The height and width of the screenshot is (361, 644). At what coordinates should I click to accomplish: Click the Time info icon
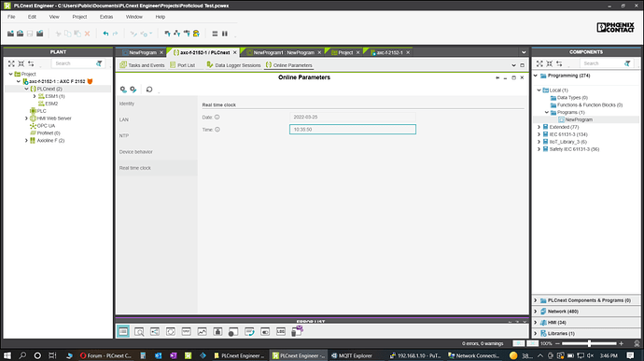click(x=217, y=130)
